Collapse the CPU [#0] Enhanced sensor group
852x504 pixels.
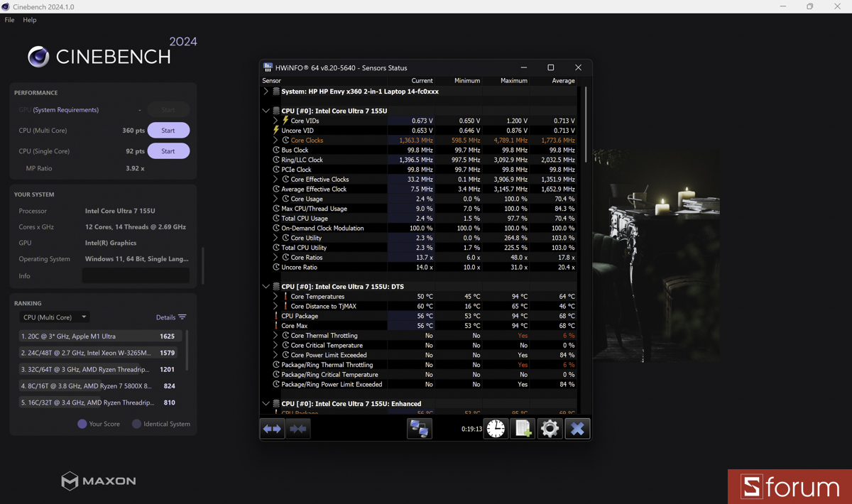click(x=266, y=404)
